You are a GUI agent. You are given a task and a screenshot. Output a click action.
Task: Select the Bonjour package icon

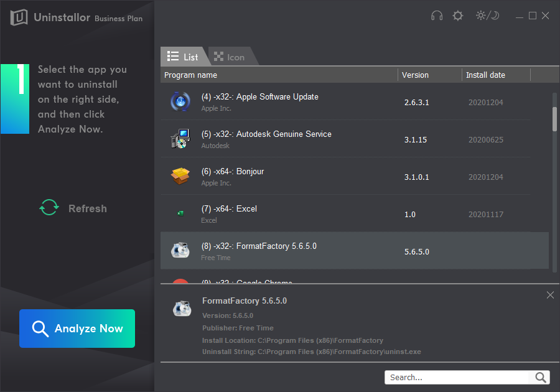coord(180,176)
